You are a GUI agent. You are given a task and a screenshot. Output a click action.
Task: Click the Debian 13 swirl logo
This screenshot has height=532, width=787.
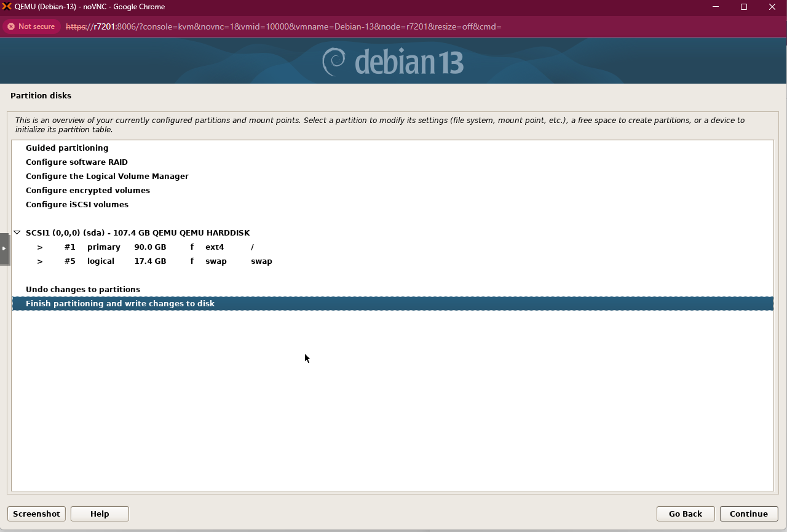(x=334, y=62)
